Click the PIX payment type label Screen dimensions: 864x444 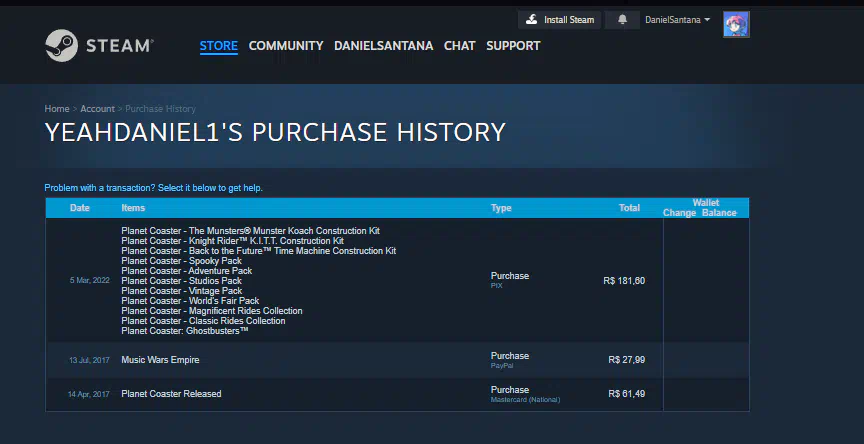(496, 286)
